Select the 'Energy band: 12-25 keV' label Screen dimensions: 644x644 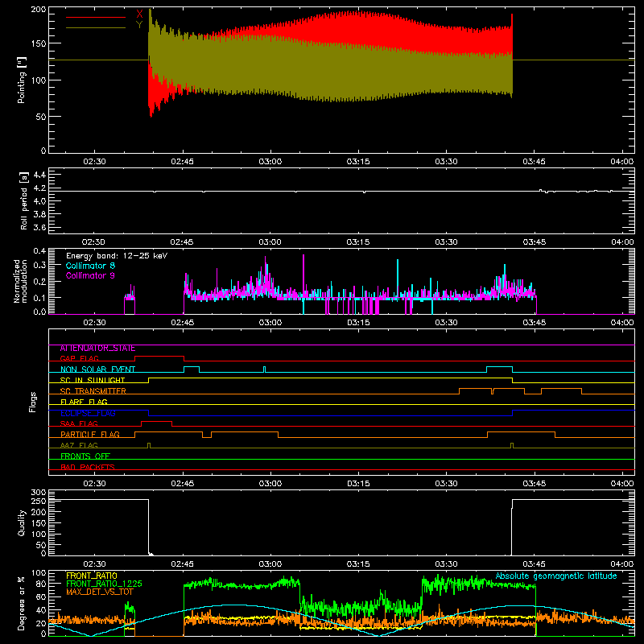pyautogui.click(x=117, y=256)
